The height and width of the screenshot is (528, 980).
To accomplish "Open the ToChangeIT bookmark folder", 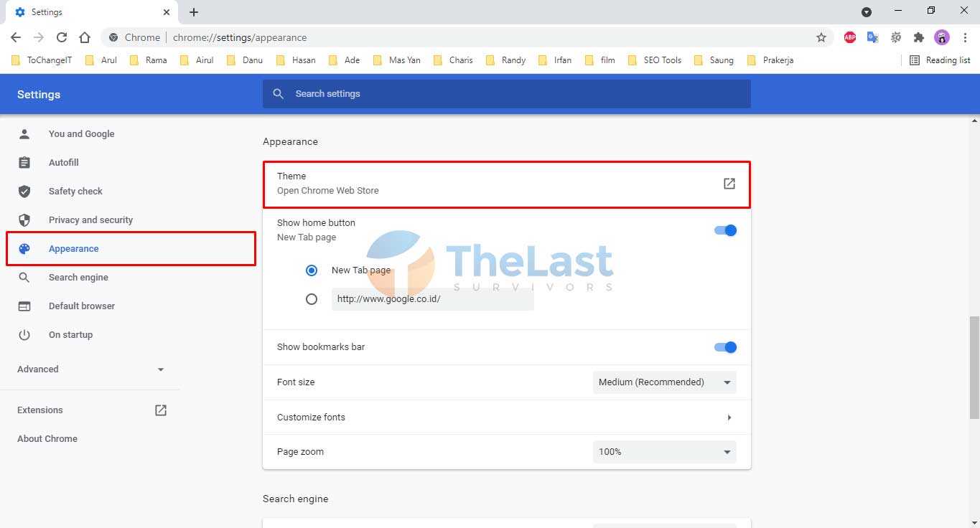I will click(42, 60).
